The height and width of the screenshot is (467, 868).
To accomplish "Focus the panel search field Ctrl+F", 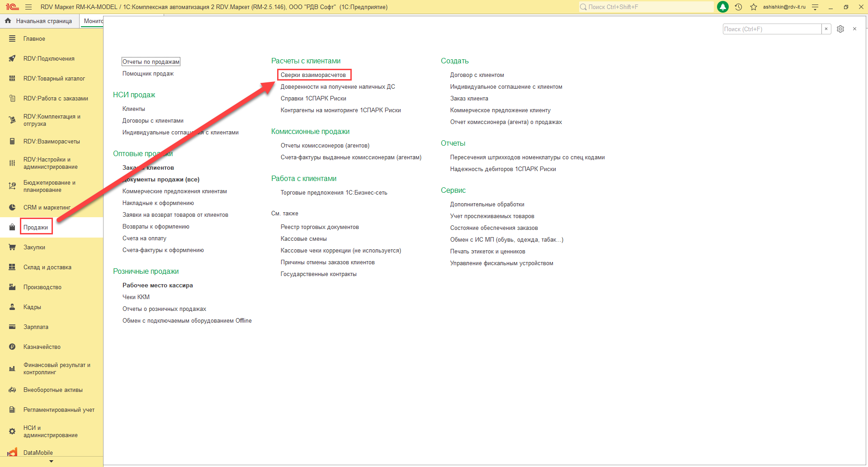I will [x=772, y=29].
